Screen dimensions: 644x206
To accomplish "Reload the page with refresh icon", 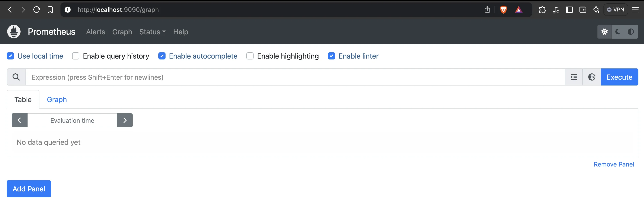I will [x=37, y=10].
